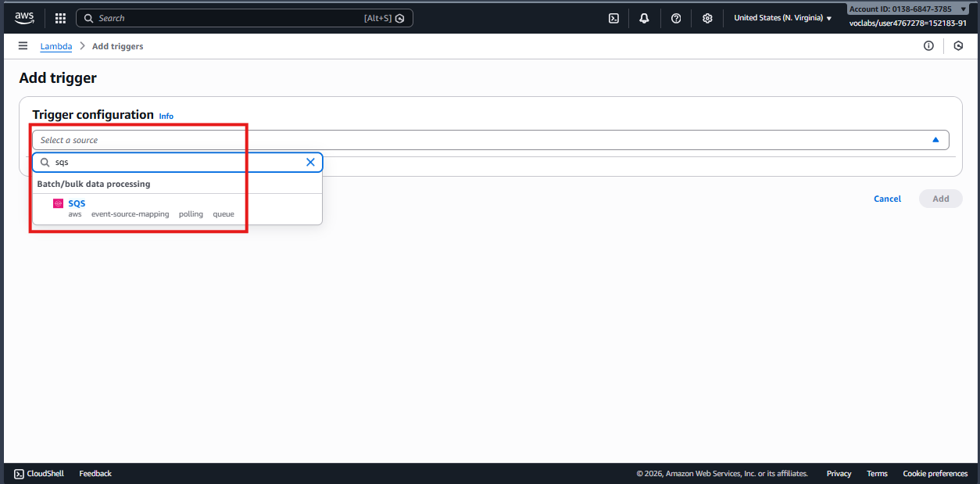
Task: Clear the sqs search using the X icon
Action: click(x=310, y=162)
